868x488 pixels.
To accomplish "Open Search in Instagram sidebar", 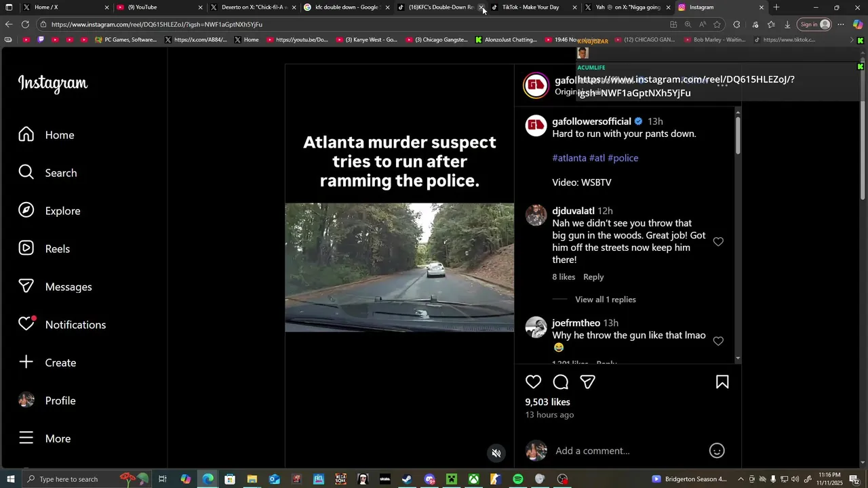I will pos(47,173).
